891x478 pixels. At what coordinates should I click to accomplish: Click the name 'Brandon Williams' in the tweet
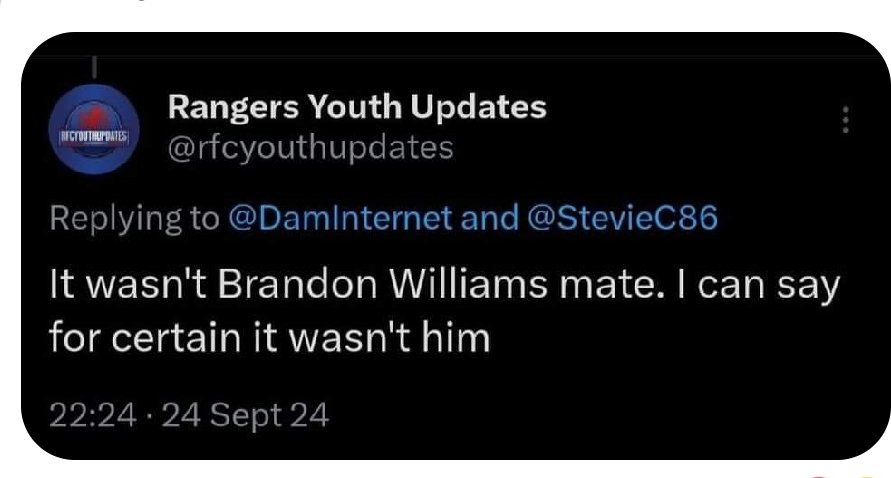(x=382, y=284)
